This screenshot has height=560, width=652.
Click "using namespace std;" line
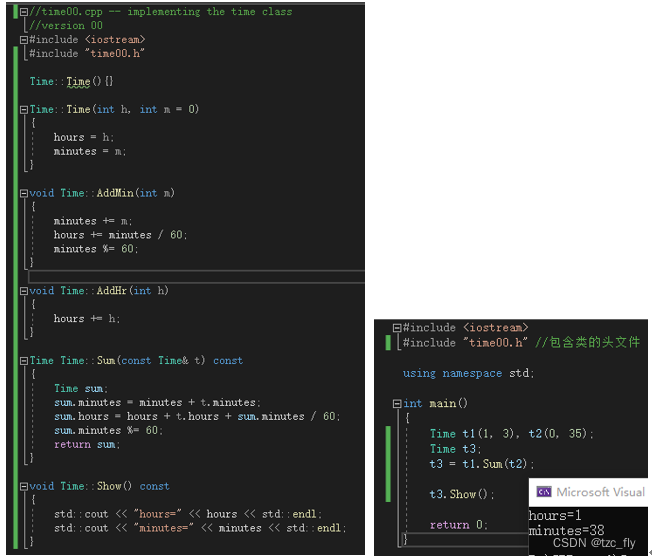(468, 373)
